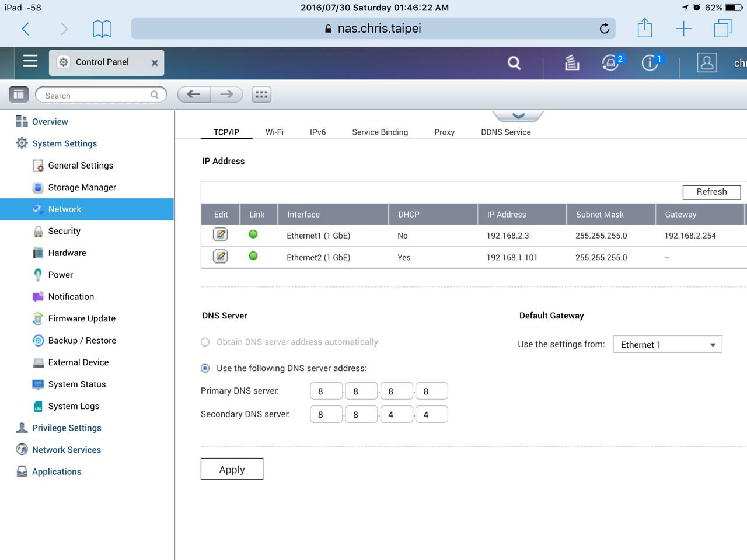The height and width of the screenshot is (560, 747).
Task: Collapse the System Settings tree section
Action: pyautogui.click(x=64, y=143)
